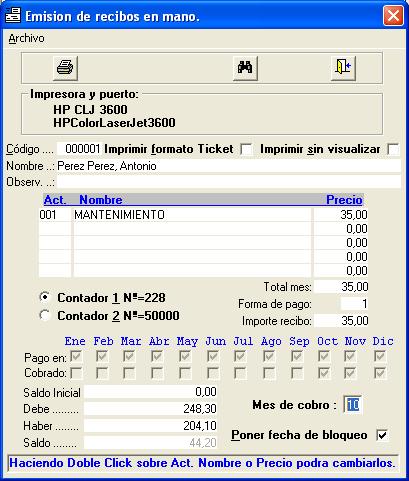Toggle Pago en checkbox for Ene
The image size is (409, 481).
[x=77, y=357]
